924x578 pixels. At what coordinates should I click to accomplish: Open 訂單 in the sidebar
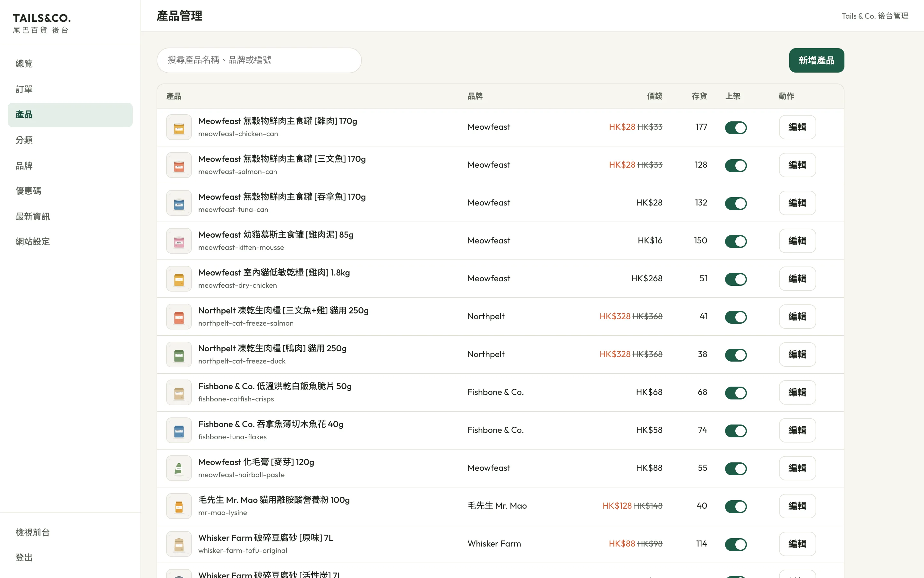[70, 89]
